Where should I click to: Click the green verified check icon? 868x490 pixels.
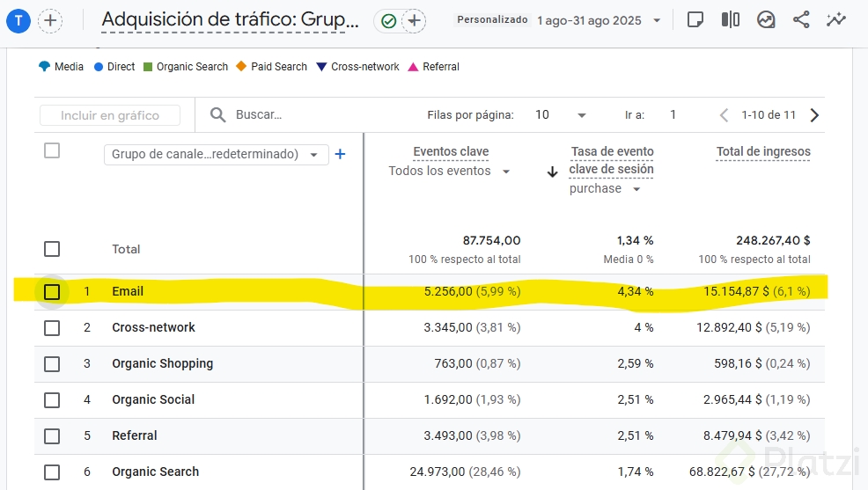[388, 21]
